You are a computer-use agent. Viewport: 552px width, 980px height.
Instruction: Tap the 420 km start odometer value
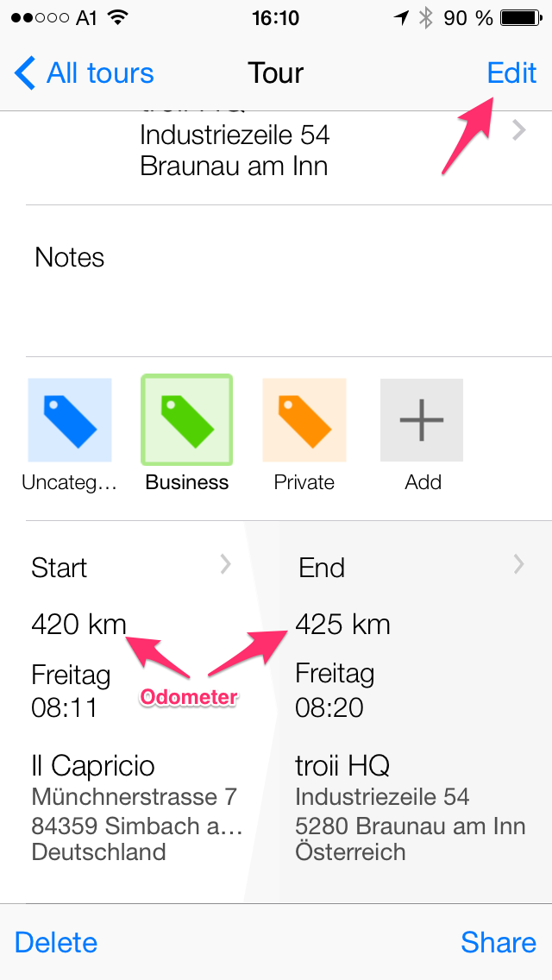78,624
